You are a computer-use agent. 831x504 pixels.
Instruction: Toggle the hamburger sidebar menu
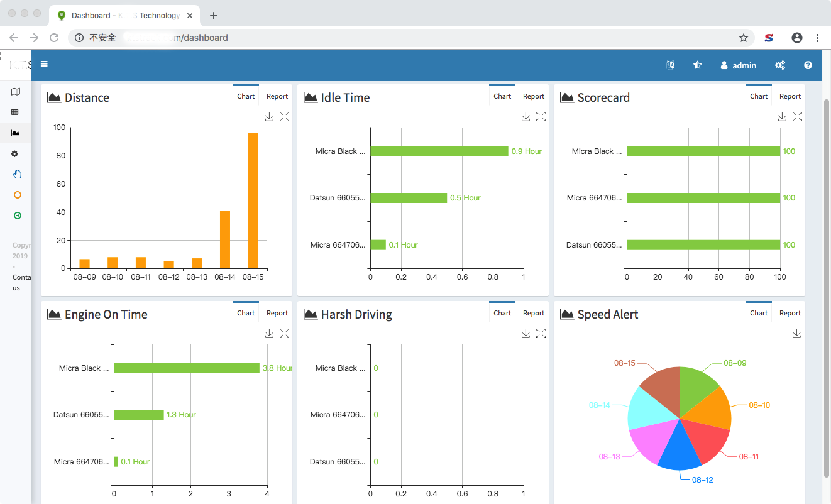44,64
